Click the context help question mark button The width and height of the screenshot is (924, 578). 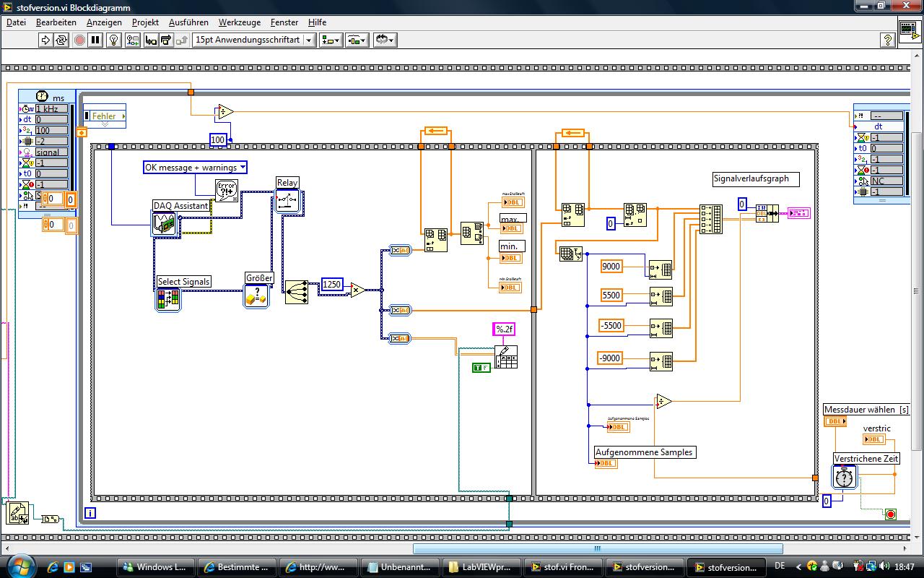pyautogui.click(x=889, y=40)
